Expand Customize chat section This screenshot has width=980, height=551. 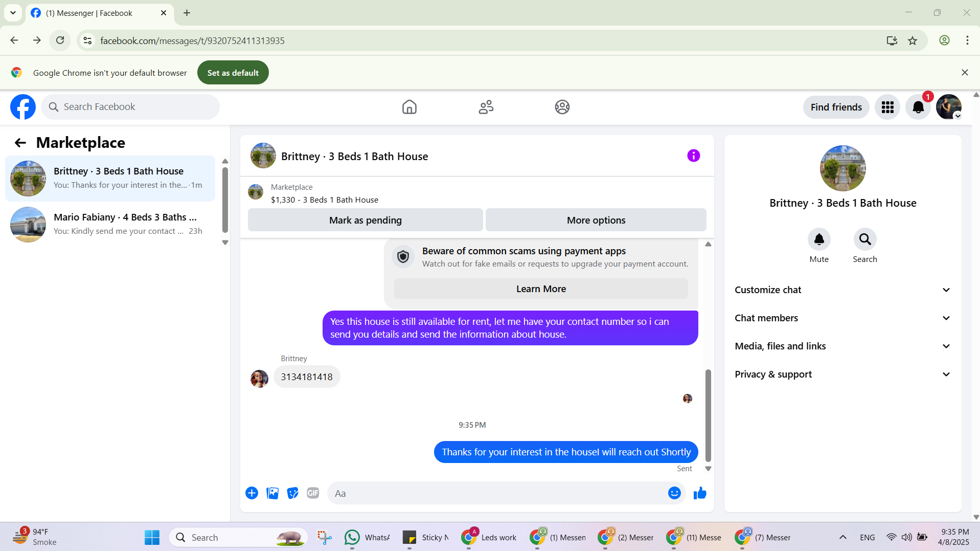coord(842,290)
